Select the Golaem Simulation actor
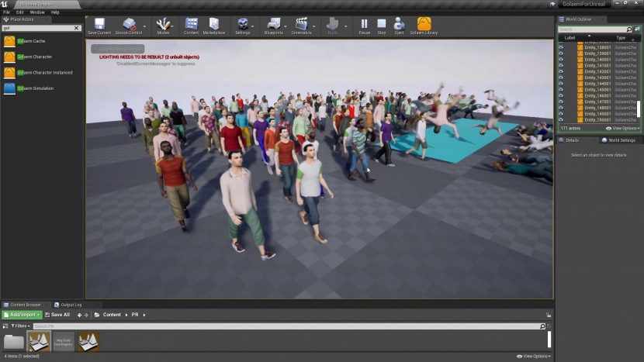This screenshot has width=644, height=362. click(x=29, y=88)
